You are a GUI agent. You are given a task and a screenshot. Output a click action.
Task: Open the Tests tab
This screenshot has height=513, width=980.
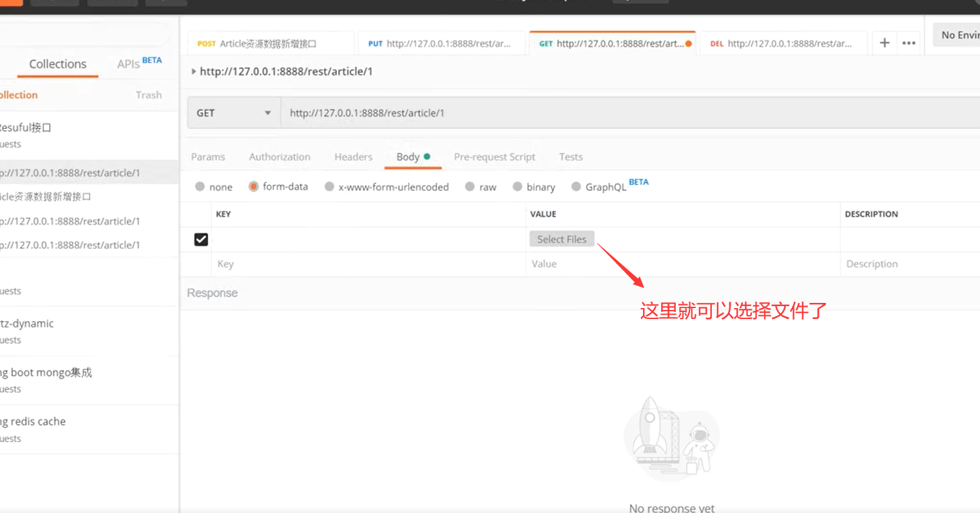tap(571, 157)
